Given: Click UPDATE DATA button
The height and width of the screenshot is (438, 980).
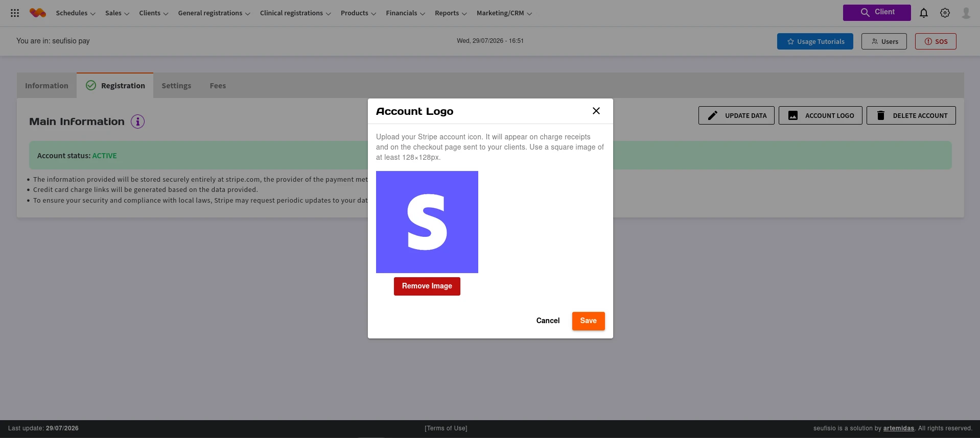Looking at the screenshot, I should point(736,115).
